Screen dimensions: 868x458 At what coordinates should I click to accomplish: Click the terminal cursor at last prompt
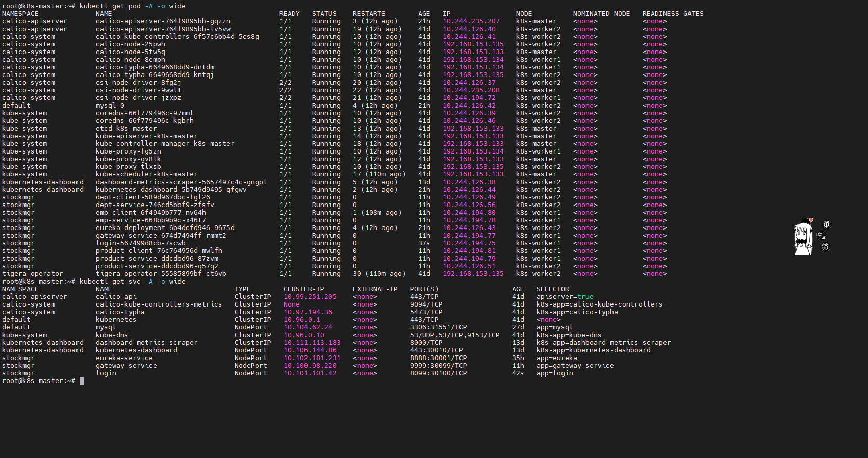(x=82, y=381)
